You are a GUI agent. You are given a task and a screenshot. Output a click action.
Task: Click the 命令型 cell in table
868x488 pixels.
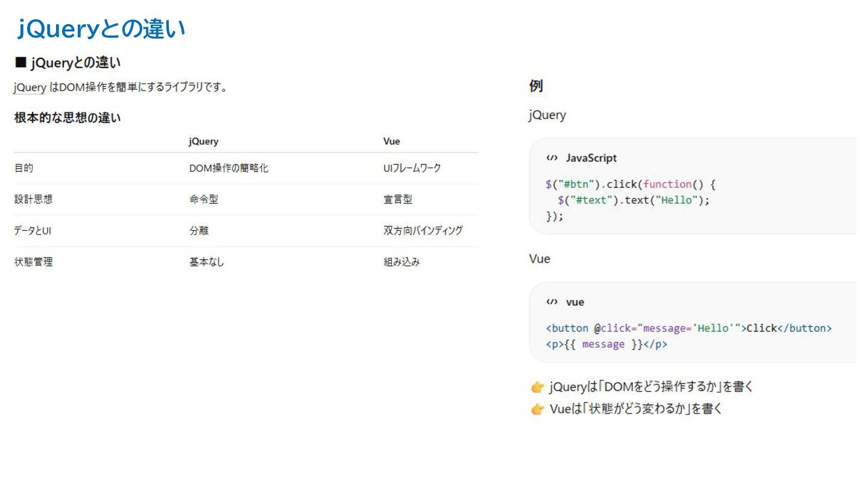coord(203,199)
